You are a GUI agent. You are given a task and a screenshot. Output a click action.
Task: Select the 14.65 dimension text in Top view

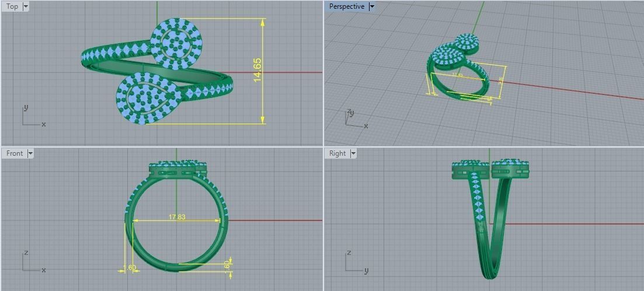[257, 70]
